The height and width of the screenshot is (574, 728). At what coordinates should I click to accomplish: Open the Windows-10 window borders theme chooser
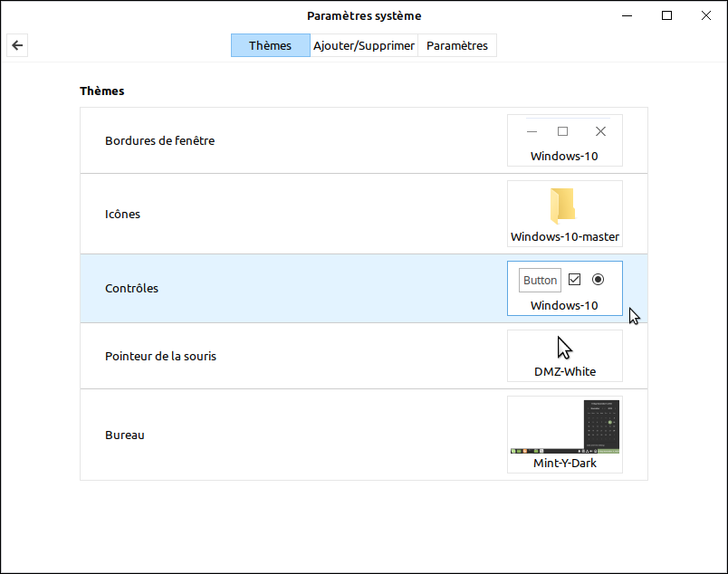coord(564,140)
